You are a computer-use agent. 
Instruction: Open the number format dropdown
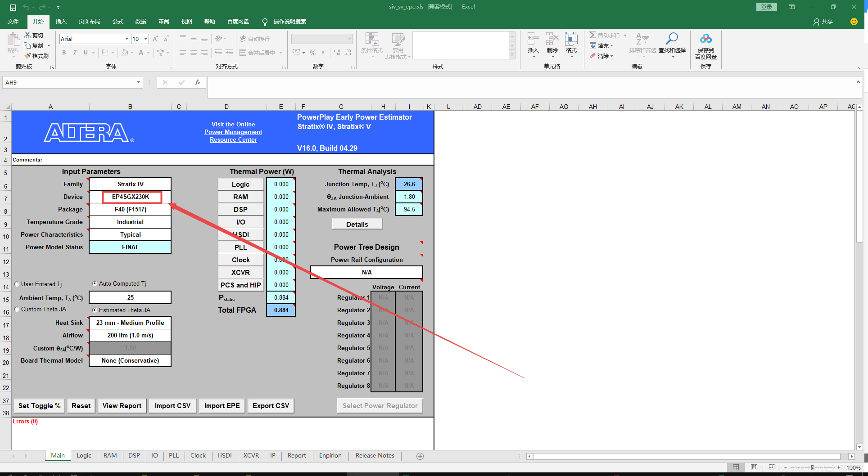349,39
